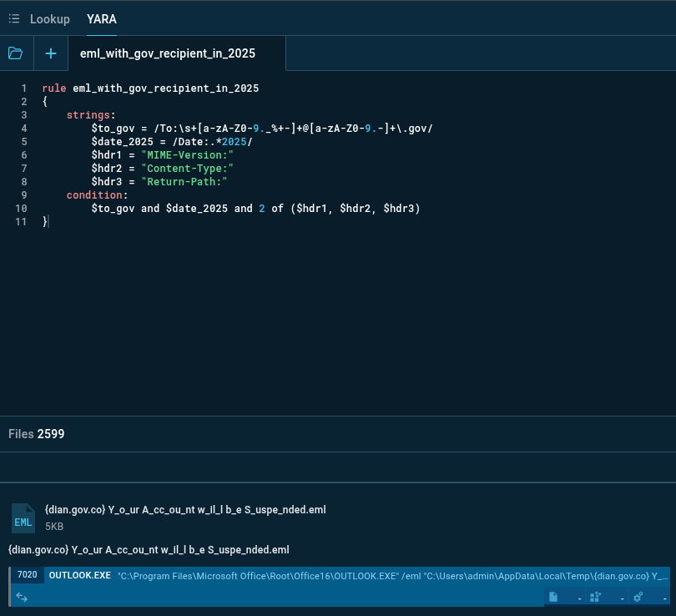This screenshot has width=676, height=616.
Task: Click process ID 7020 badge
Action: click(27, 576)
